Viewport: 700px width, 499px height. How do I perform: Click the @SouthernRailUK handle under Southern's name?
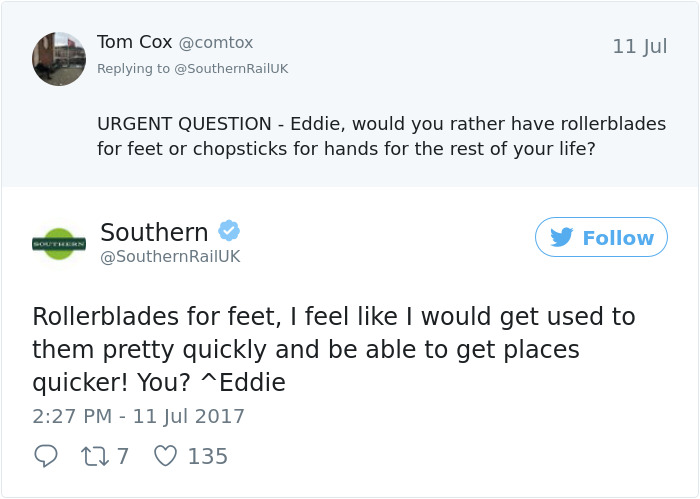[170, 257]
